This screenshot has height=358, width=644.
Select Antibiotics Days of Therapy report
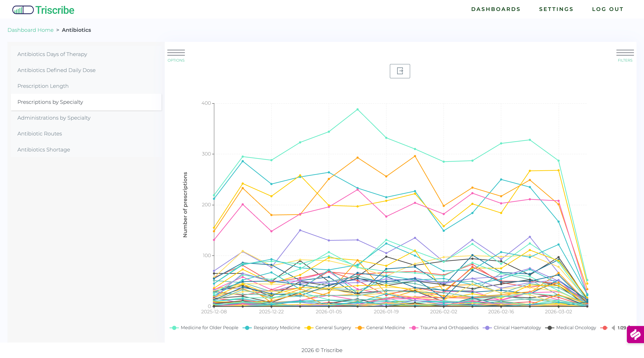(x=52, y=54)
